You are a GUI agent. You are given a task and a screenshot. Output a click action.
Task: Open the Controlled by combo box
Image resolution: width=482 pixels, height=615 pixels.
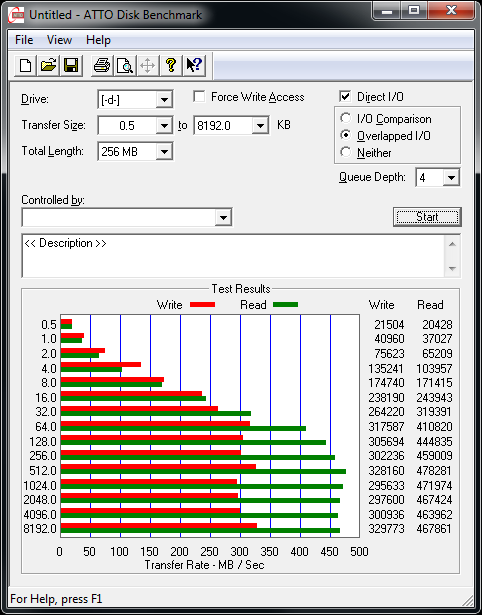(127, 217)
